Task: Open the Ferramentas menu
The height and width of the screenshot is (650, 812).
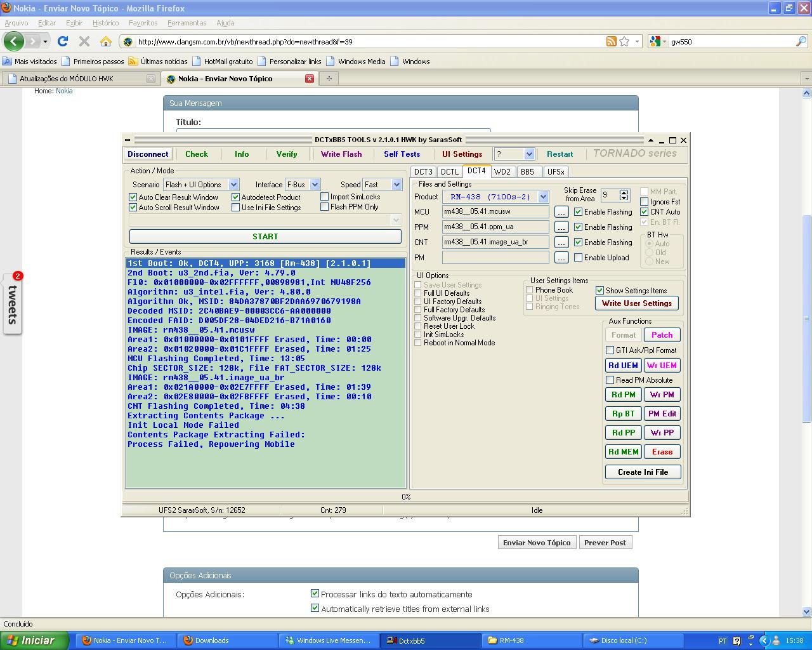Action: tap(187, 23)
